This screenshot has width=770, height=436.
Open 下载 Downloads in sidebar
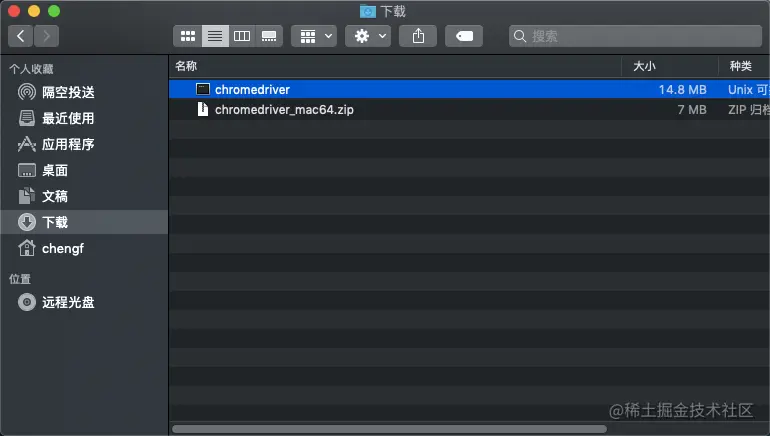click(84, 222)
